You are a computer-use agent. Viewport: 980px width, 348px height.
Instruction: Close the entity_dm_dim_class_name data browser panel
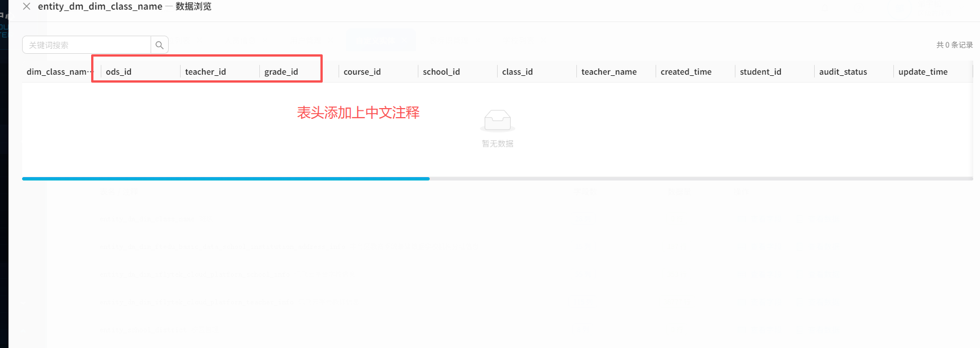[27, 7]
